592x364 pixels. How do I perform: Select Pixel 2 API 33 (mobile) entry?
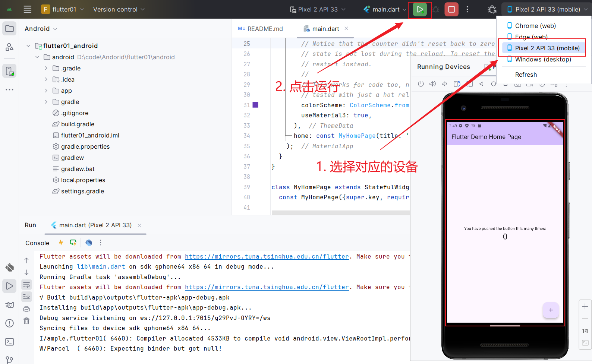pos(544,48)
